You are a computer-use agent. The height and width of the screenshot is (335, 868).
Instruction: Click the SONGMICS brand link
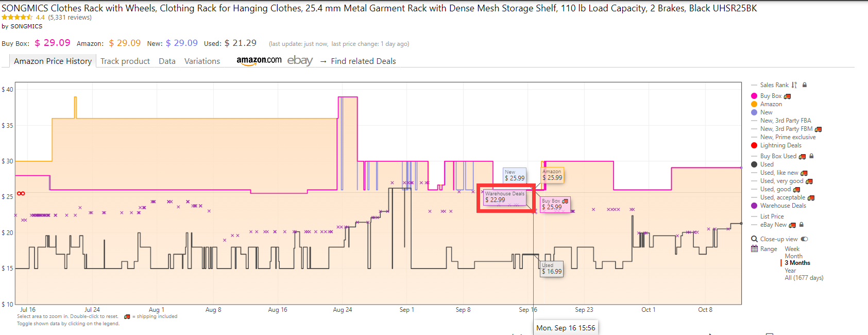point(26,26)
